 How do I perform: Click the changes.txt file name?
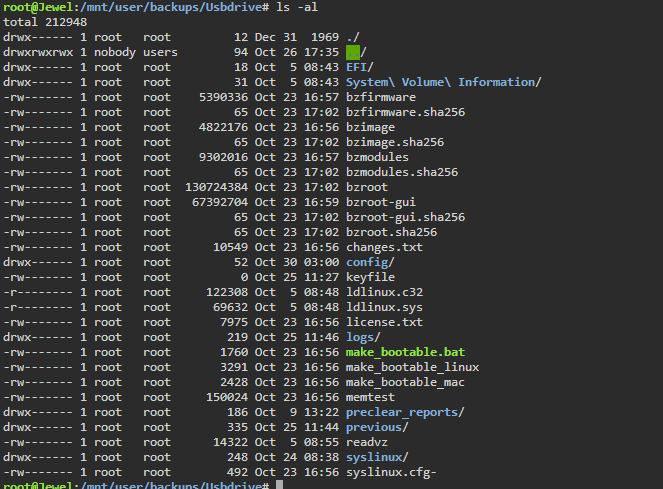(384, 247)
